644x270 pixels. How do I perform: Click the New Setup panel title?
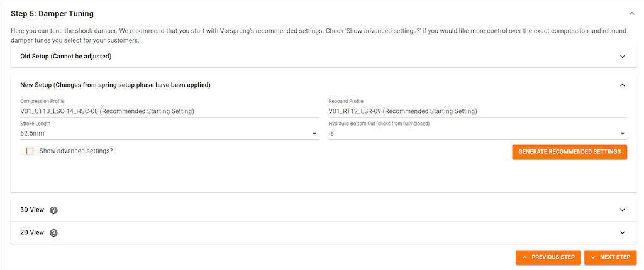(x=115, y=85)
